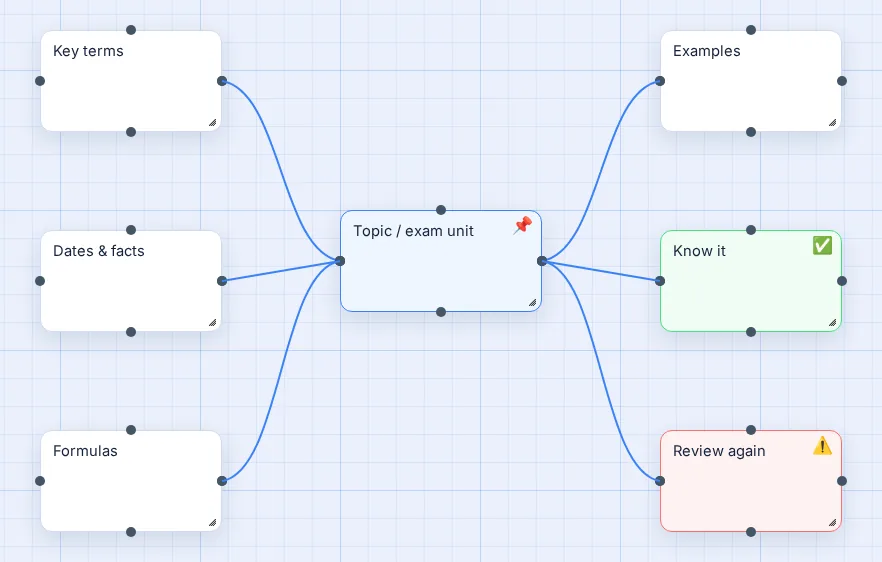Select the bottom connector dot of Examples
Viewport: 882px width, 562px height.
pyautogui.click(x=751, y=132)
